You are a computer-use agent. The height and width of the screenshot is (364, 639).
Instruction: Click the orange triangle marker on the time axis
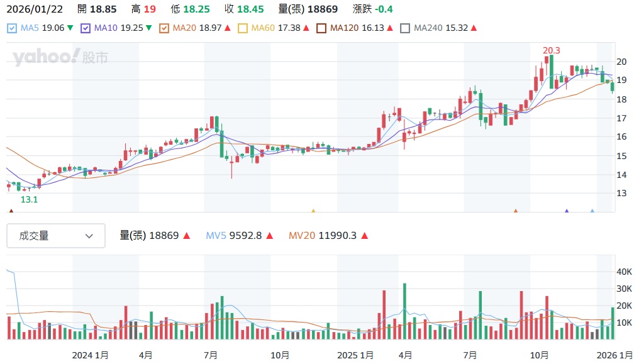(516, 212)
